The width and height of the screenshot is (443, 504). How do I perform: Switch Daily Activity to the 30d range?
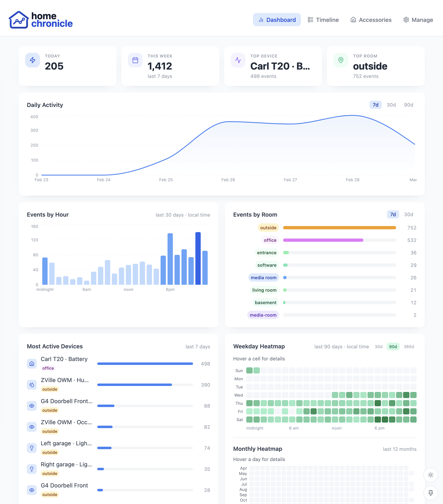point(391,105)
